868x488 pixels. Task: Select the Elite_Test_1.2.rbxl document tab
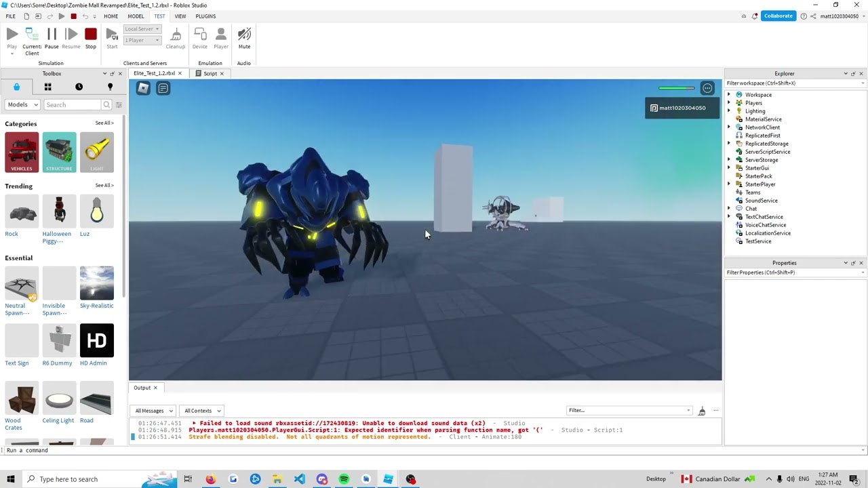point(155,73)
